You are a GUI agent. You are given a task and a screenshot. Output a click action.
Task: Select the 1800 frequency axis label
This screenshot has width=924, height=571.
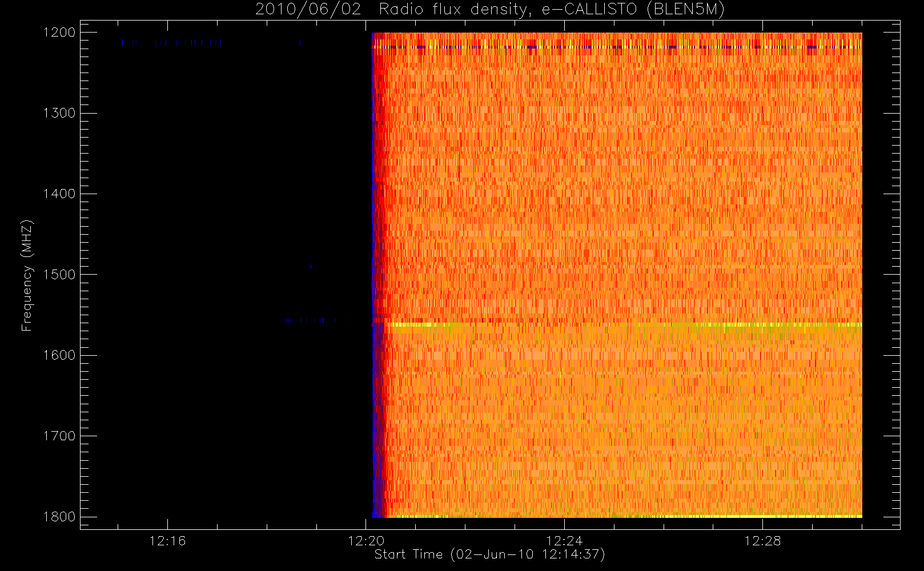tap(59, 517)
